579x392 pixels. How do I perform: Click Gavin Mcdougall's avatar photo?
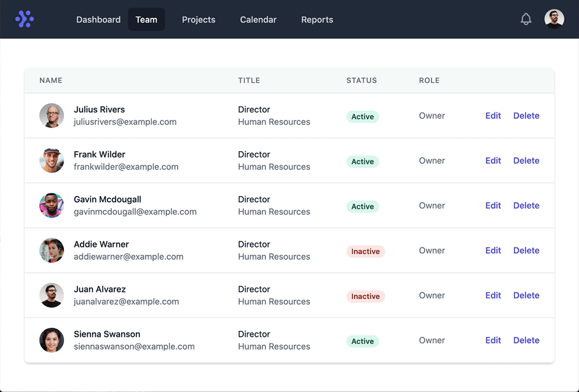tap(52, 205)
